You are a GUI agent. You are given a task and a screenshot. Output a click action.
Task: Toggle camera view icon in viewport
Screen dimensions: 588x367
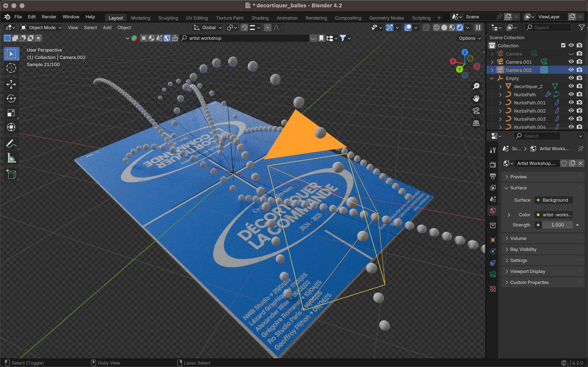[476, 111]
